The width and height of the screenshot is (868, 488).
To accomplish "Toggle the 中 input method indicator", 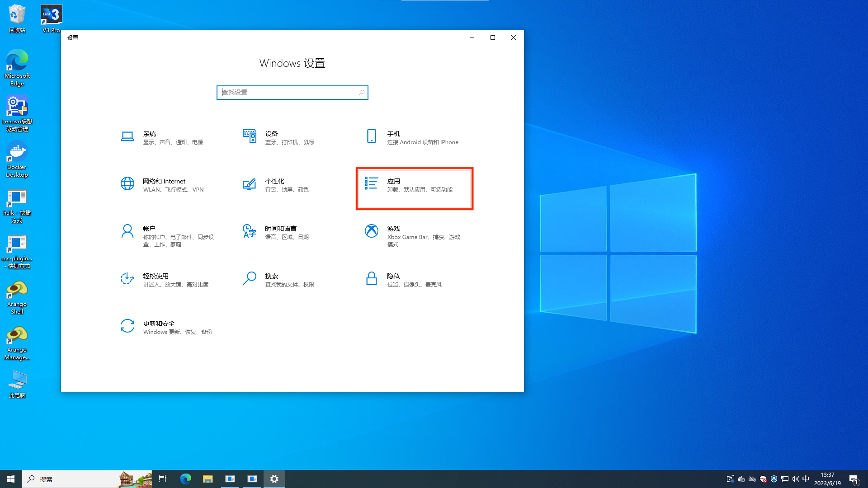I will pos(806,479).
